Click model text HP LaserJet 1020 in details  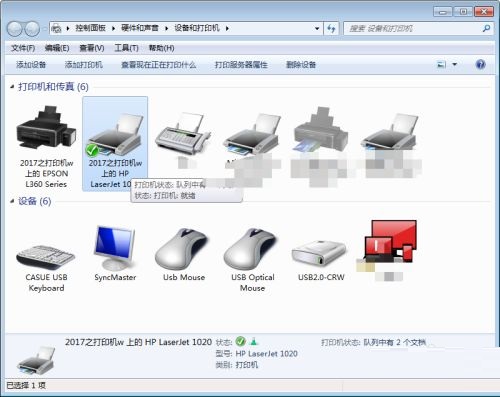coord(266,353)
